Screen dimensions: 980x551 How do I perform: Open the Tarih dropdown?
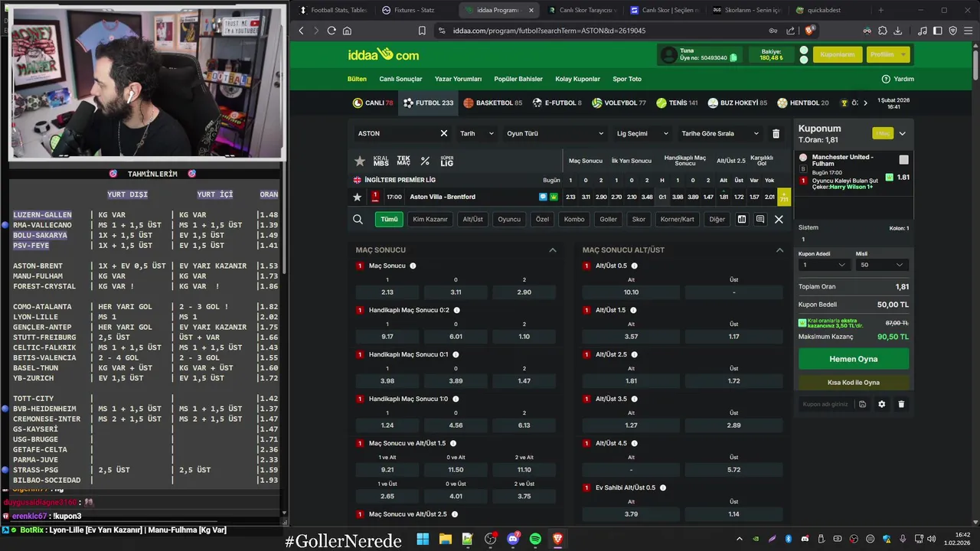tap(477, 133)
